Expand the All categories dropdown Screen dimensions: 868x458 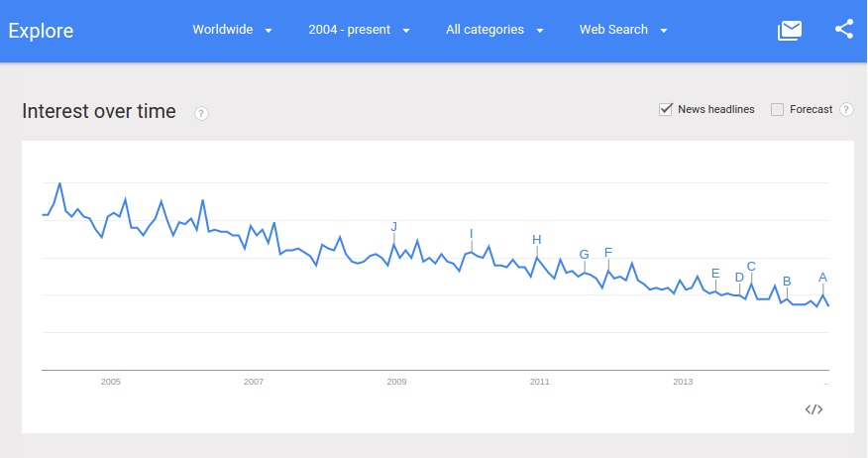click(x=494, y=30)
